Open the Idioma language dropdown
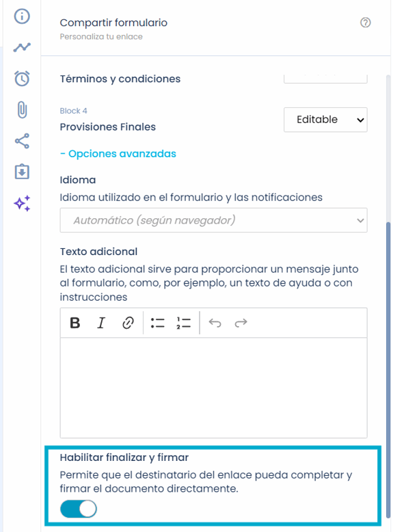The width and height of the screenshot is (393, 532). tap(213, 220)
